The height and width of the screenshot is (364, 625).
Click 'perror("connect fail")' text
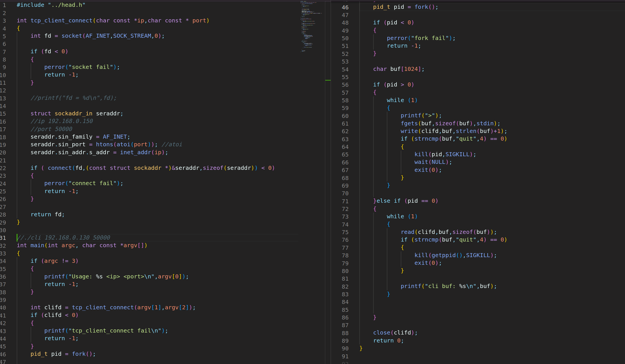coord(82,183)
